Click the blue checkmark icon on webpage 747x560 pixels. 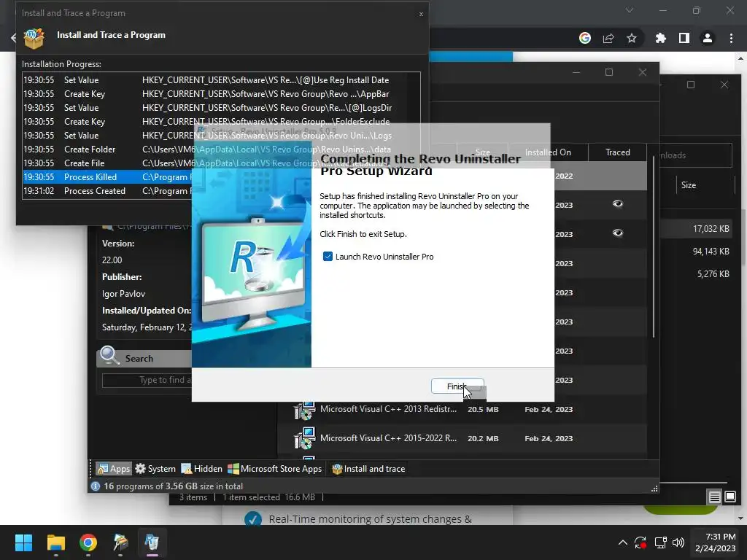253,519
